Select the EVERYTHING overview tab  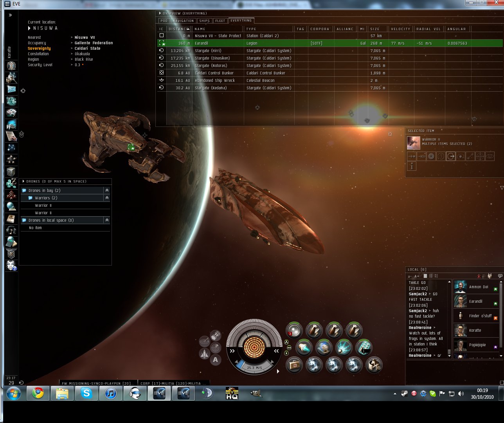pos(241,20)
